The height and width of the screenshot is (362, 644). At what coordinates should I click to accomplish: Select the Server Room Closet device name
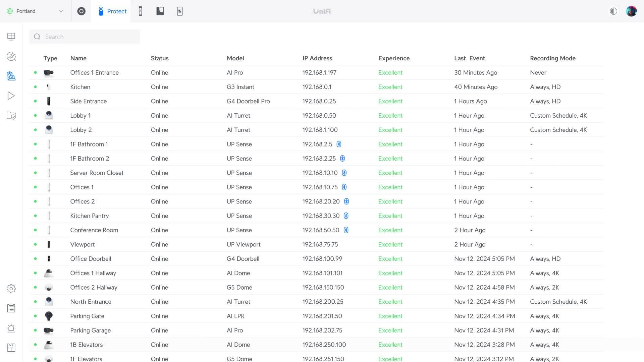97,173
